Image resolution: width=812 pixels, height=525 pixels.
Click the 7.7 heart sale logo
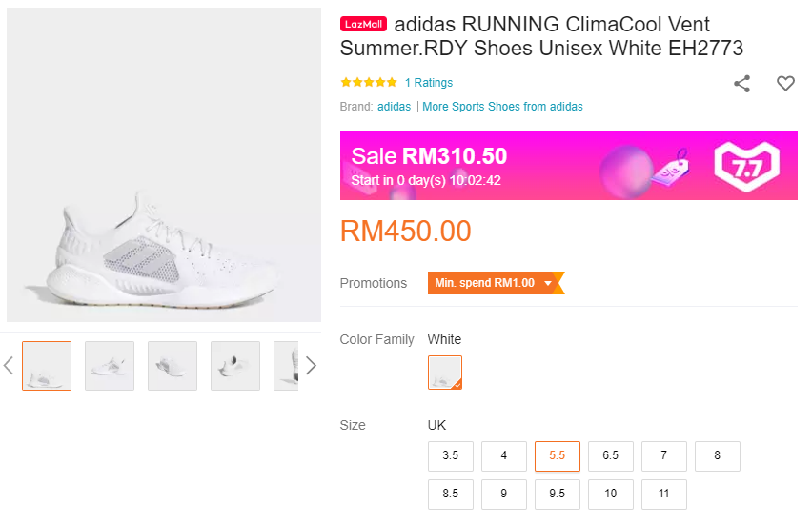click(747, 166)
